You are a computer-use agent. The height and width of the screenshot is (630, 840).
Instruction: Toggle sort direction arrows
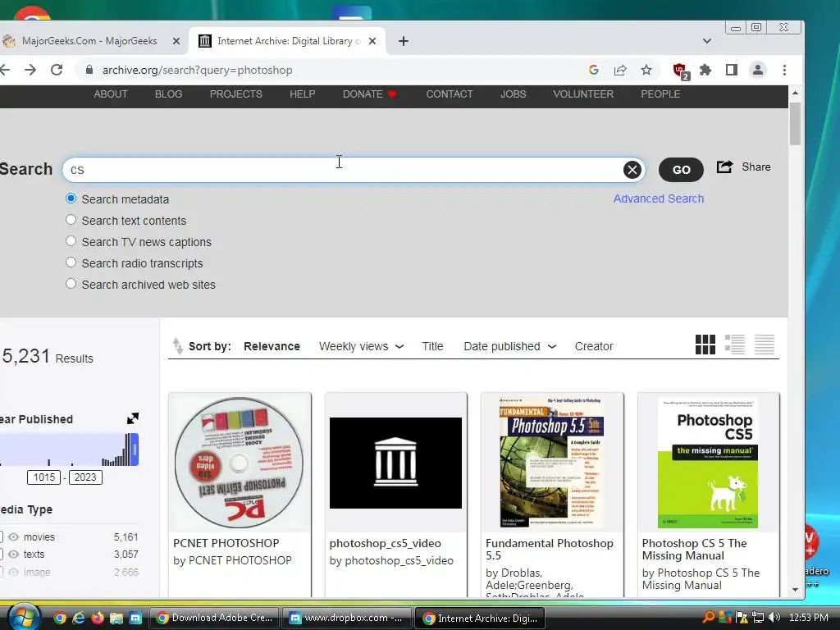[177, 346]
